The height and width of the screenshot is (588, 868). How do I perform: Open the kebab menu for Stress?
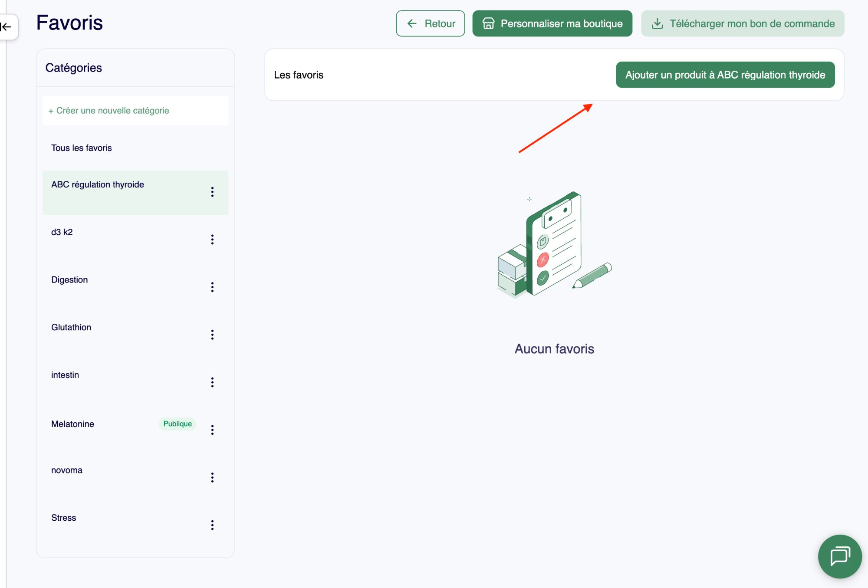click(213, 525)
